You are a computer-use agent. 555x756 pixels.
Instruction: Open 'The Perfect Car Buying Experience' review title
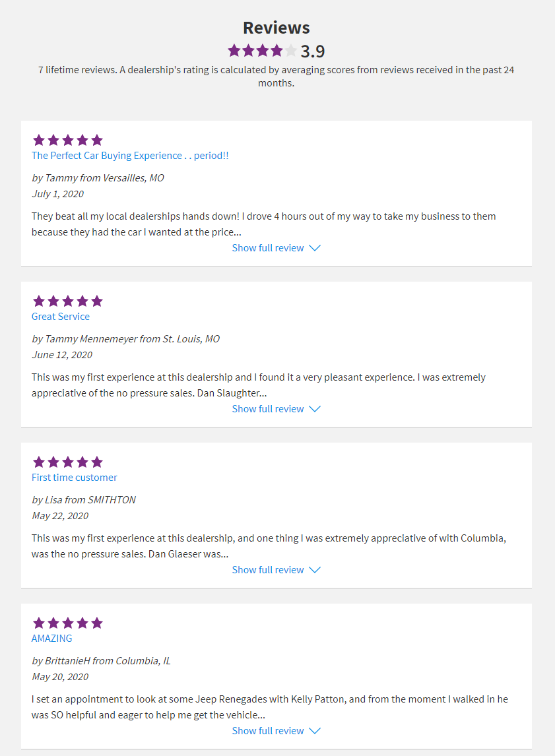pyautogui.click(x=130, y=156)
